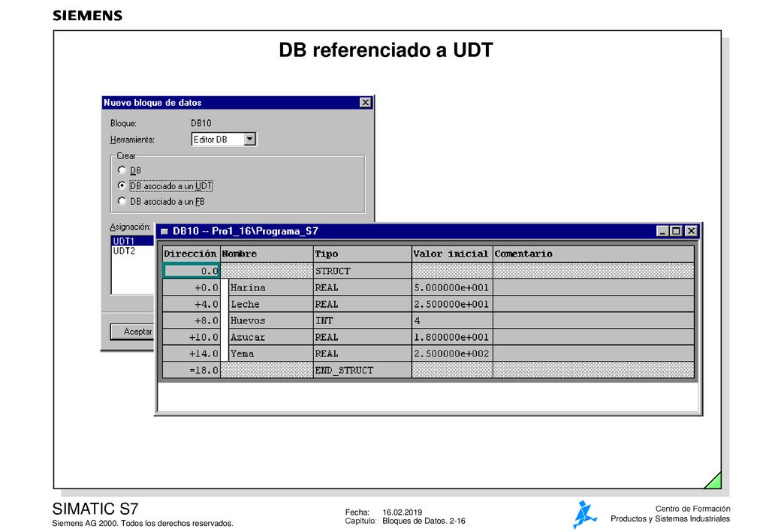Click the REAL type cell for Yema
The width and height of the screenshot is (769, 532).
(x=363, y=353)
